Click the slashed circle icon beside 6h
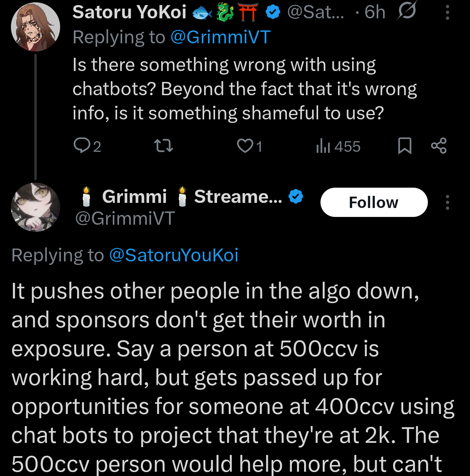The width and height of the screenshot is (470, 476). 406,11
